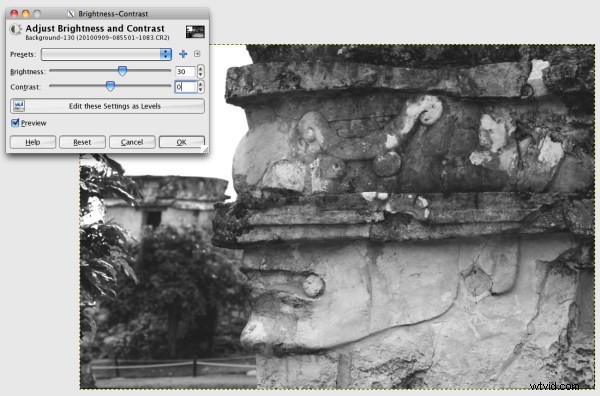The width and height of the screenshot is (600, 396).
Task: Click the blue plus add-preset icon
Action: (x=183, y=54)
